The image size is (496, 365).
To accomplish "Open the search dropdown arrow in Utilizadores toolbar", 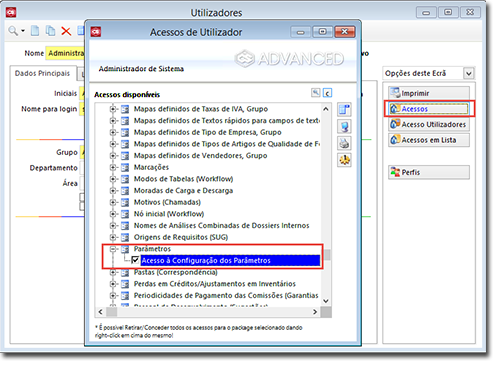I will point(23,31).
